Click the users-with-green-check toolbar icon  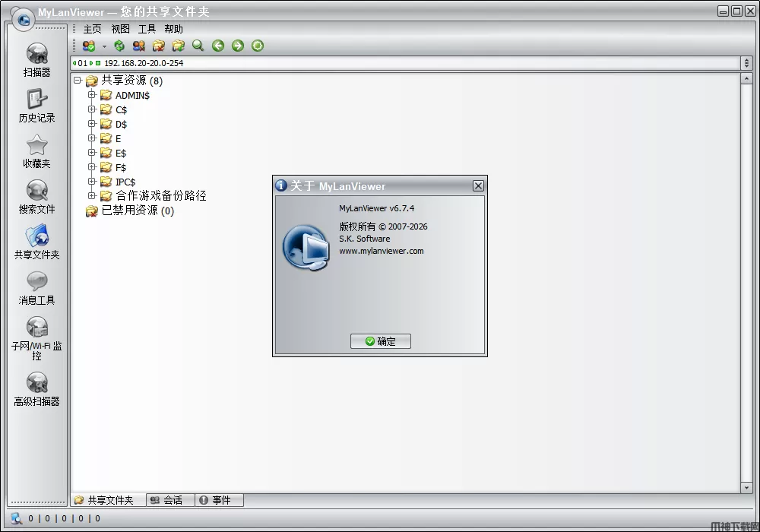pyautogui.click(x=89, y=46)
